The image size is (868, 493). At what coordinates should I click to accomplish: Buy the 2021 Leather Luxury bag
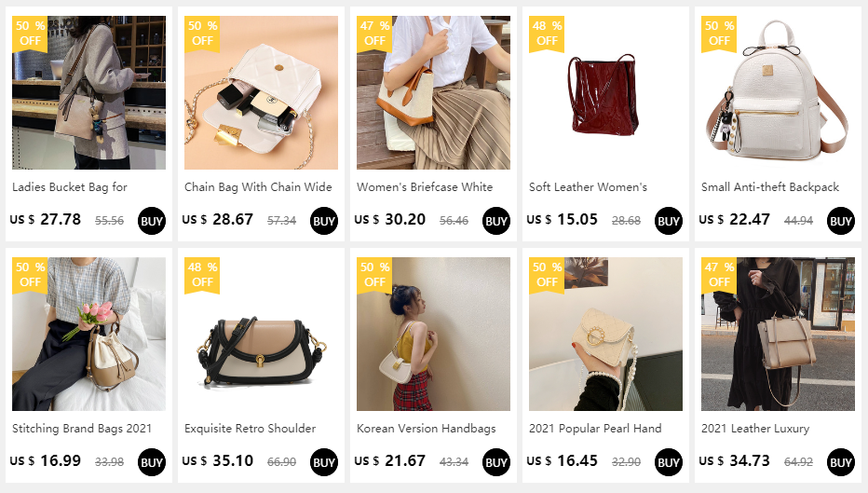point(840,462)
